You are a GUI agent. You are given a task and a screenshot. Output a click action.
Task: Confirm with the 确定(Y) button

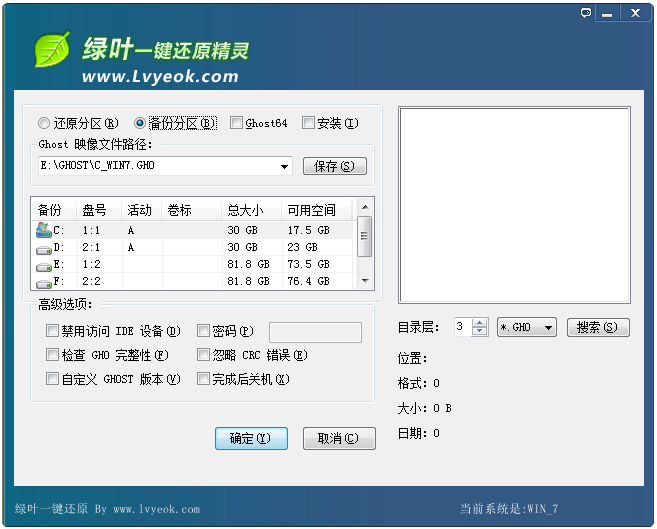tap(251, 438)
